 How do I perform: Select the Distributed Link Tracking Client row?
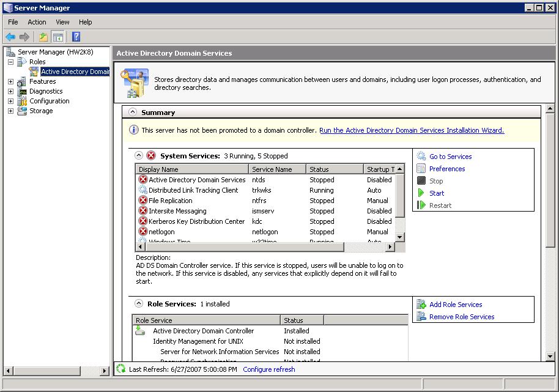(266, 190)
